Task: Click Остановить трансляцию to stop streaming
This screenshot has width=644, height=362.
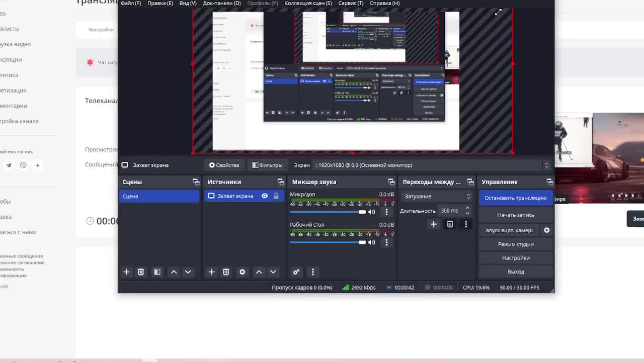Action: [x=516, y=198]
